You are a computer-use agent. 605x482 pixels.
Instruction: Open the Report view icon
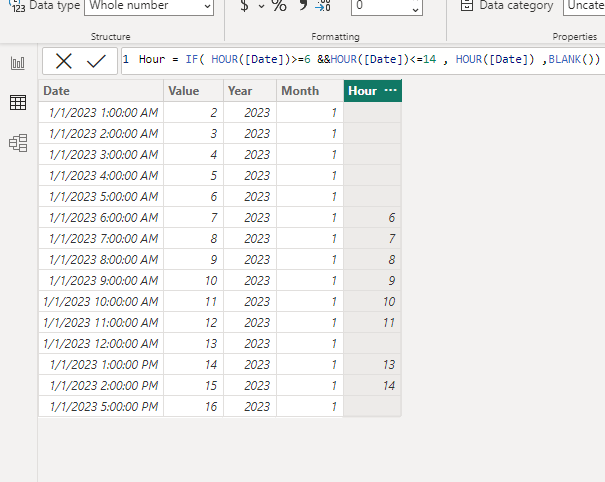point(18,63)
